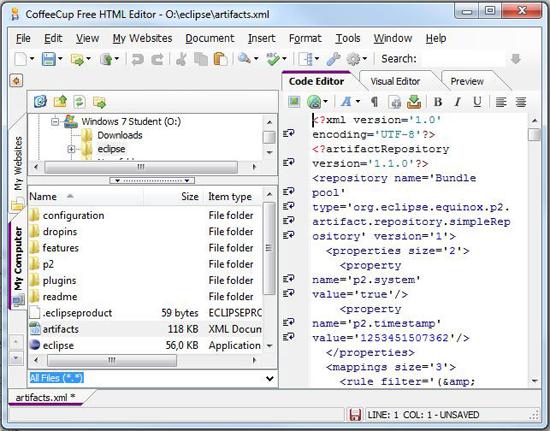Viewport: 550px width, 431px height.
Task: Click inside the Search field
Action: pos(463,59)
